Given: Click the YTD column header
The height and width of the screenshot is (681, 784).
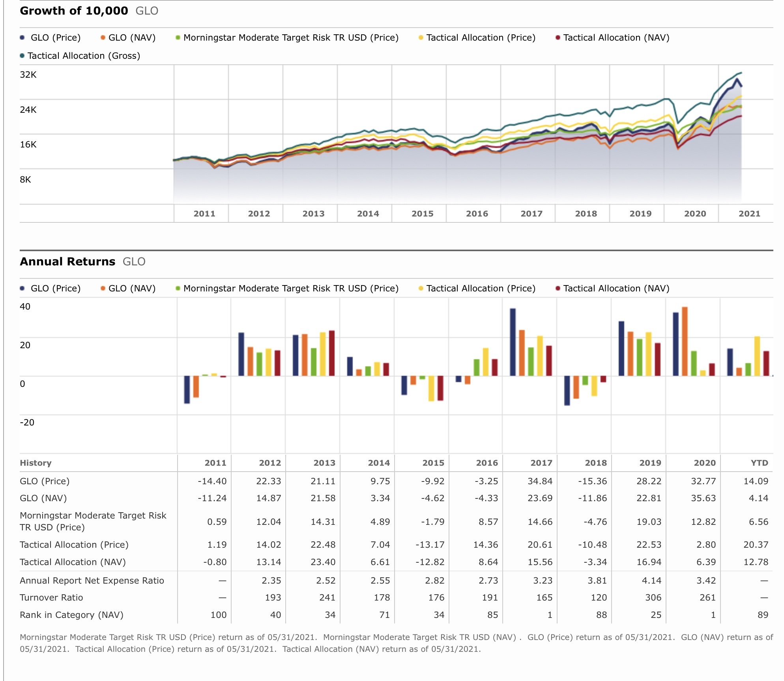Looking at the screenshot, I should (x=759, y=463).
